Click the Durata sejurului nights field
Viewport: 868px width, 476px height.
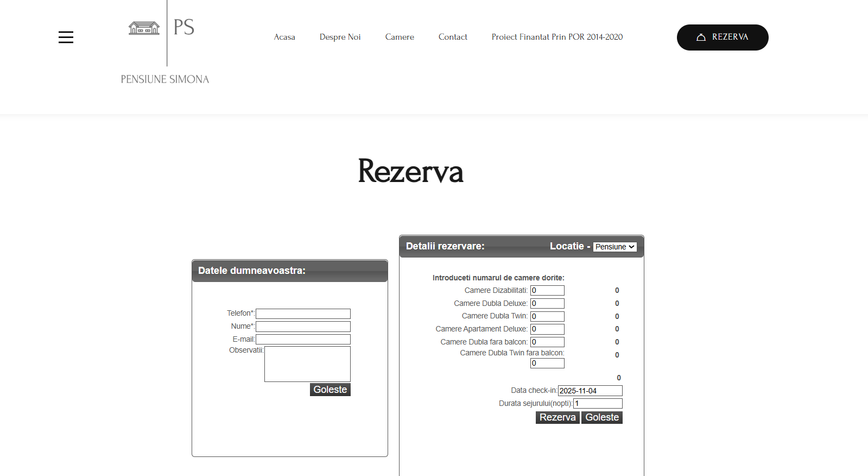(x=598, y=404)
